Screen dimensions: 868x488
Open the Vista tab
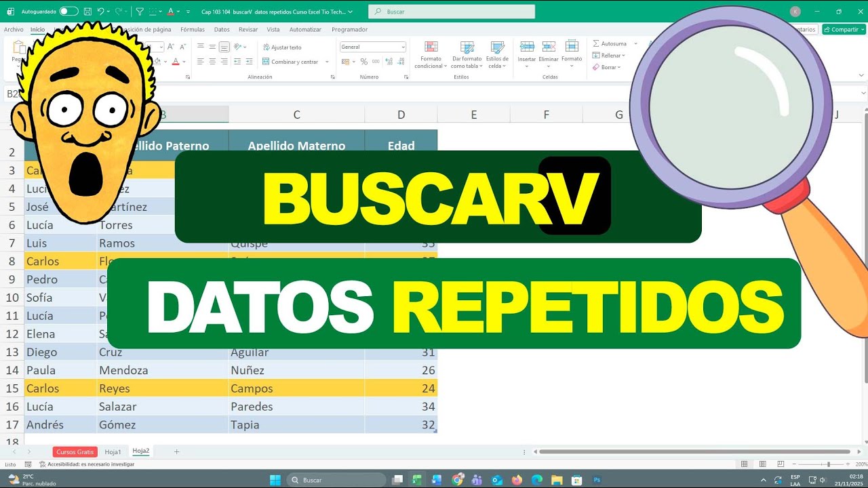[x=273, y=30]
